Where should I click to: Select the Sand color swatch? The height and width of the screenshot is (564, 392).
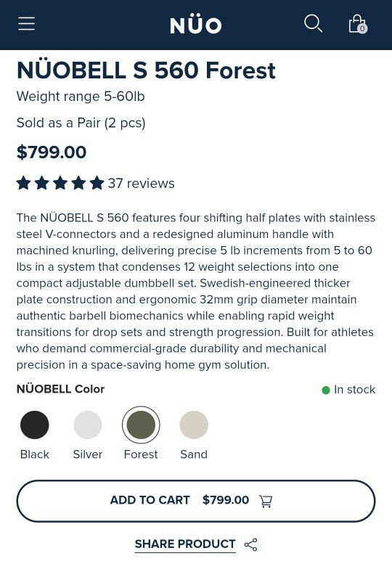click(194, 425)
